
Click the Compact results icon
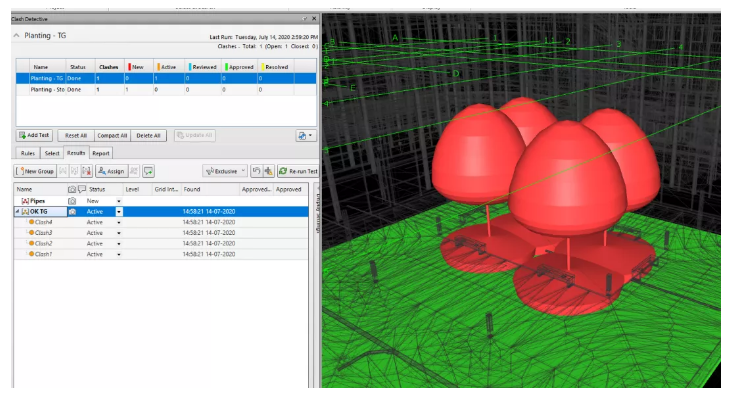click(268, 171)
